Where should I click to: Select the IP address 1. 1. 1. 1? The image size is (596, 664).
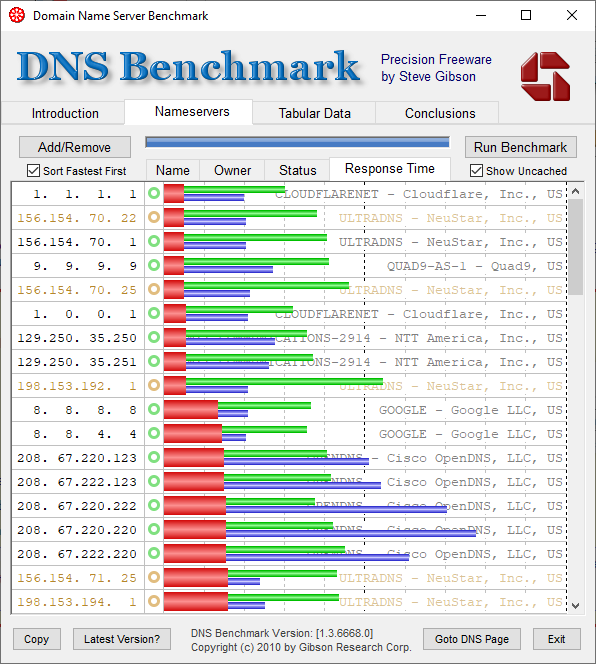[84, 194]
